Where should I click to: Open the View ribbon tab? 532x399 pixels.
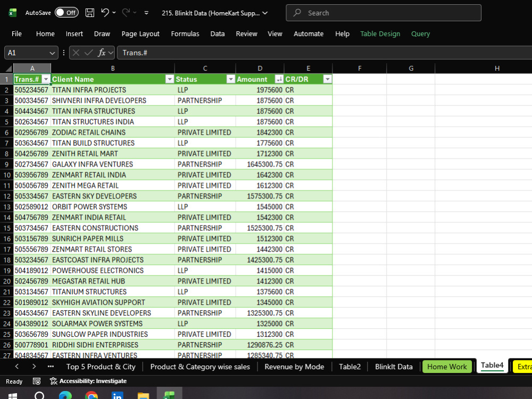tap(275, 34)
